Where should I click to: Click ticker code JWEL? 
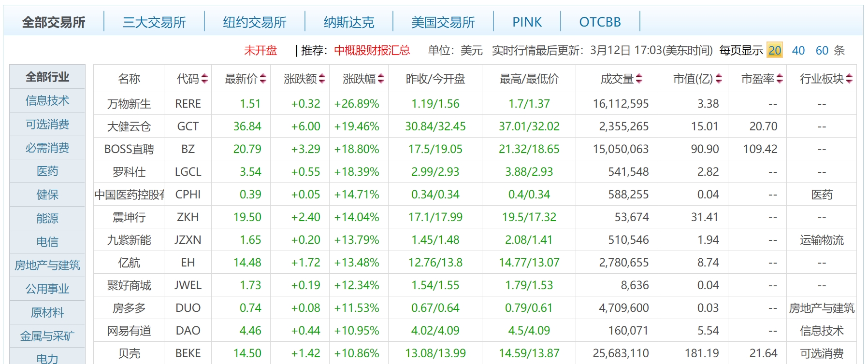tap(188, 285)
